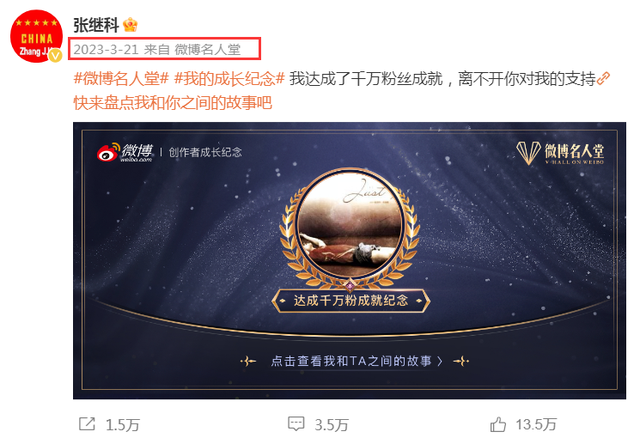Click the Weibo eye logo in banner
The image size is (640, 444).
coord(108,153)
